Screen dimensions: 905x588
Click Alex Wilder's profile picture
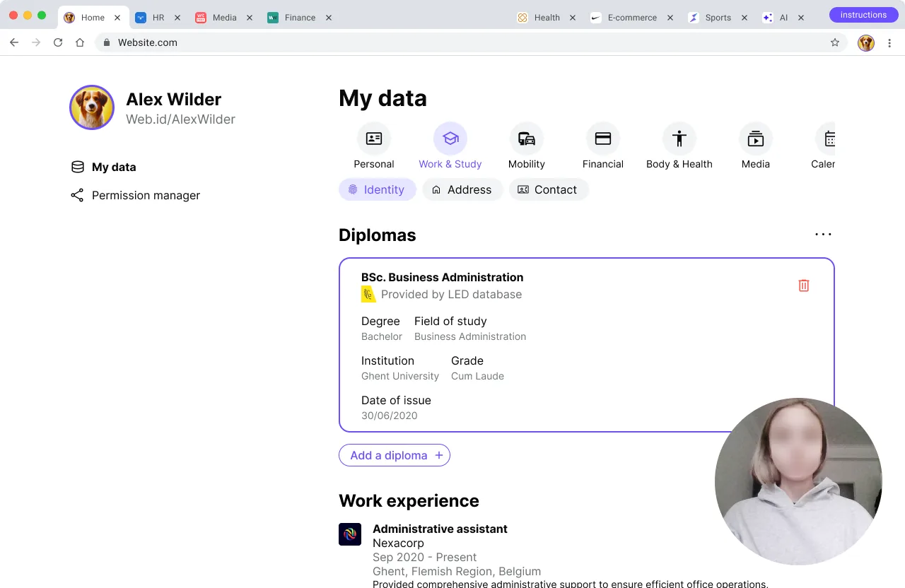pos(92,107)
